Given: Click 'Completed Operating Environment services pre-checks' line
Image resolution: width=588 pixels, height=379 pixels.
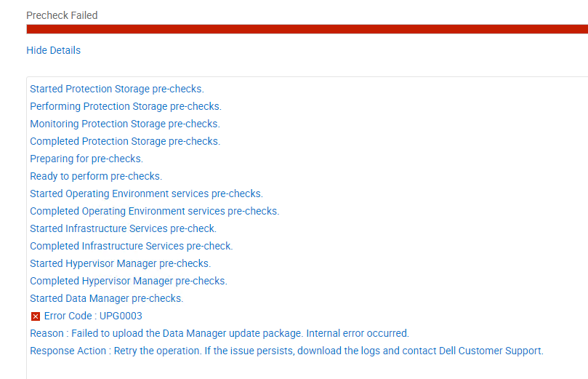Looking at the screenshot, I should point(154,211).
